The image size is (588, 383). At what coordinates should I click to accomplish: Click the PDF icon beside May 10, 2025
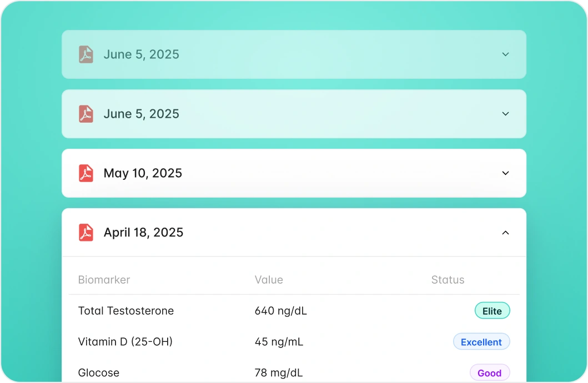[86, 173]
